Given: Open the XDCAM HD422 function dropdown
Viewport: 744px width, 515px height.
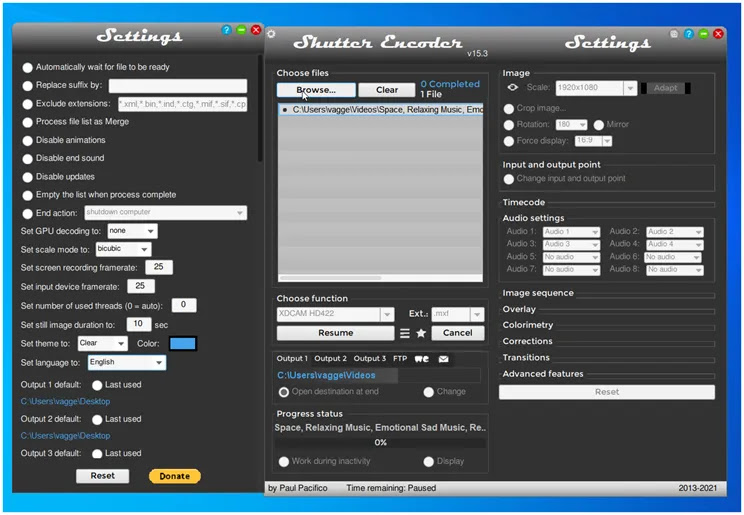Looking at the screenshot, I should point(335,314).
